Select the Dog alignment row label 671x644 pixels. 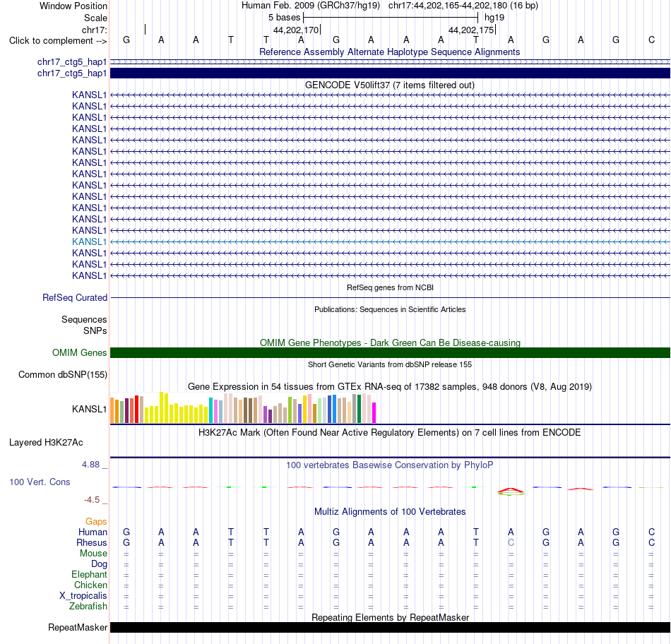[x=99, y=564]
